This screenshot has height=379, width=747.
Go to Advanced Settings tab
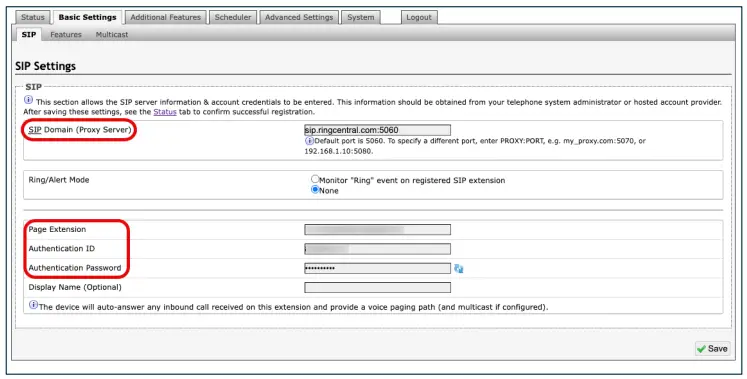(299, 17)
